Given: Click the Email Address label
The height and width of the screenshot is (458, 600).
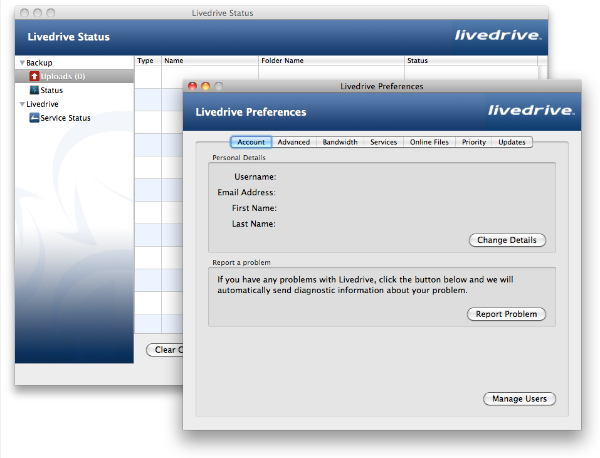Looking at the screenshot, I should [246, 192].
